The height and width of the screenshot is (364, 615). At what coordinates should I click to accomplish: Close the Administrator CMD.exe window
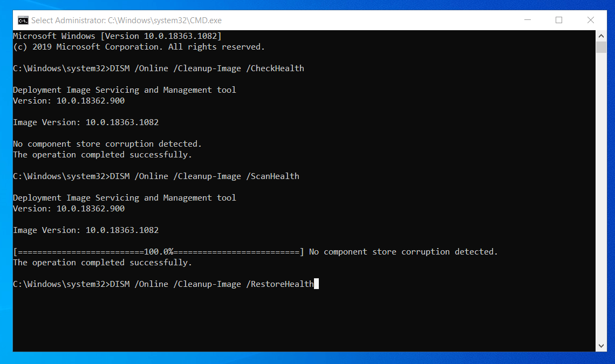pos(591,20)
